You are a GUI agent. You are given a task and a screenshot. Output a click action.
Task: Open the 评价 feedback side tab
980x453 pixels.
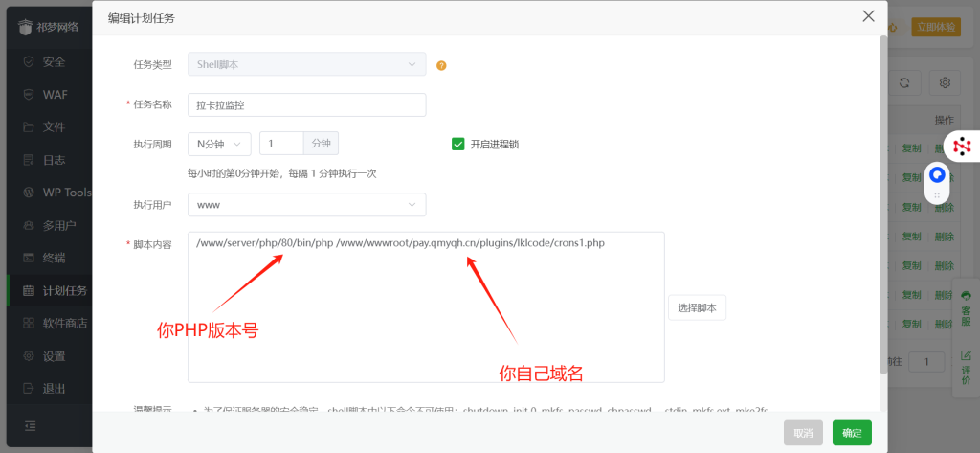[967, 368]
